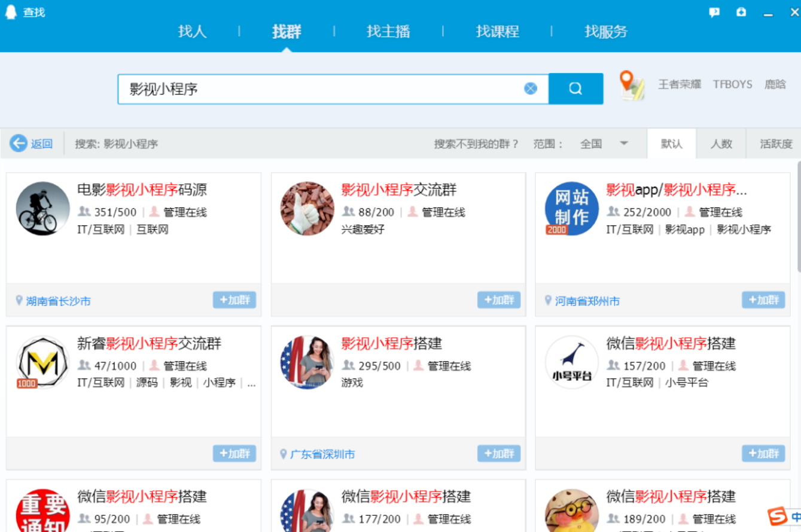Screen dimensions: 801x532
Task: Open 网站制作 avatar of 影视app group
Action: point(572,209)
